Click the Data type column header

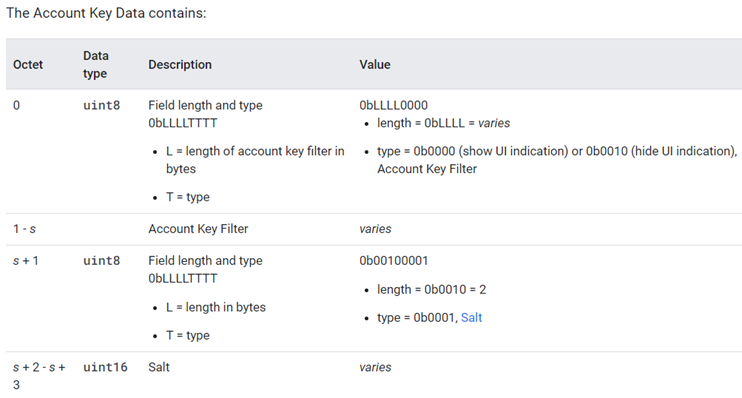pos(96,64)
